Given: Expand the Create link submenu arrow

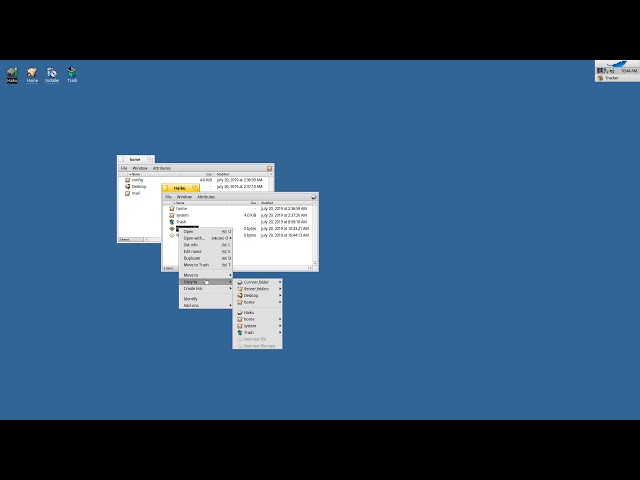Looking at the screenshot, I should point(230,289).
